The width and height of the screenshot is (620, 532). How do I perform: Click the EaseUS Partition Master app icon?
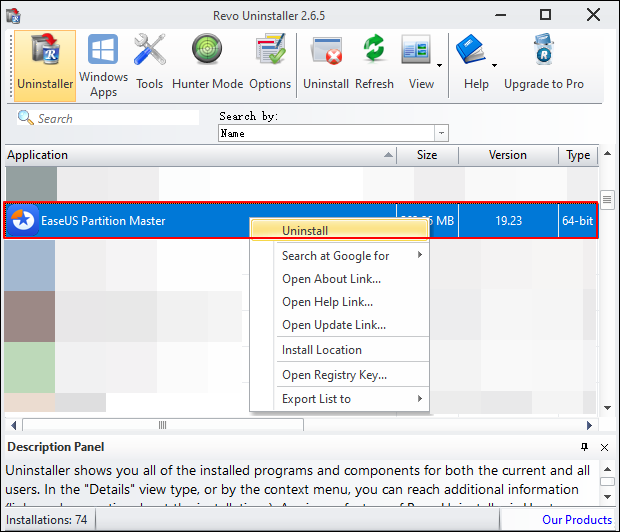click(x=23, y=220)
